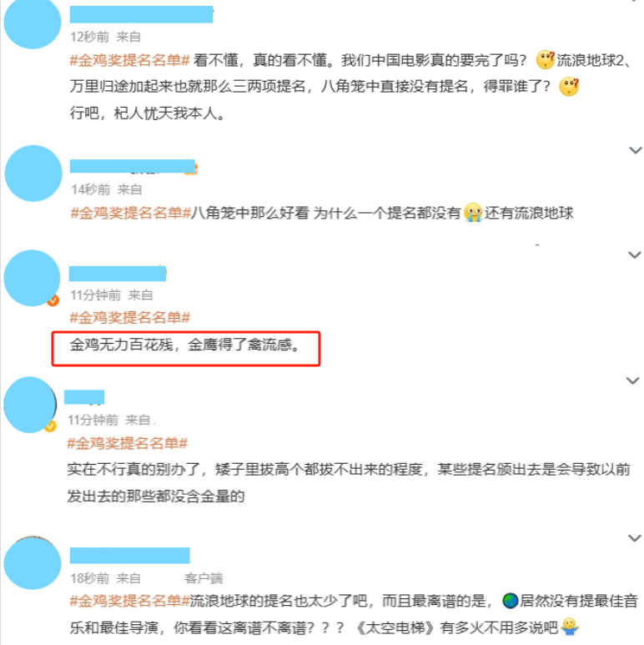Click question-face emoji after 得罪谁了

pos(569,87)
